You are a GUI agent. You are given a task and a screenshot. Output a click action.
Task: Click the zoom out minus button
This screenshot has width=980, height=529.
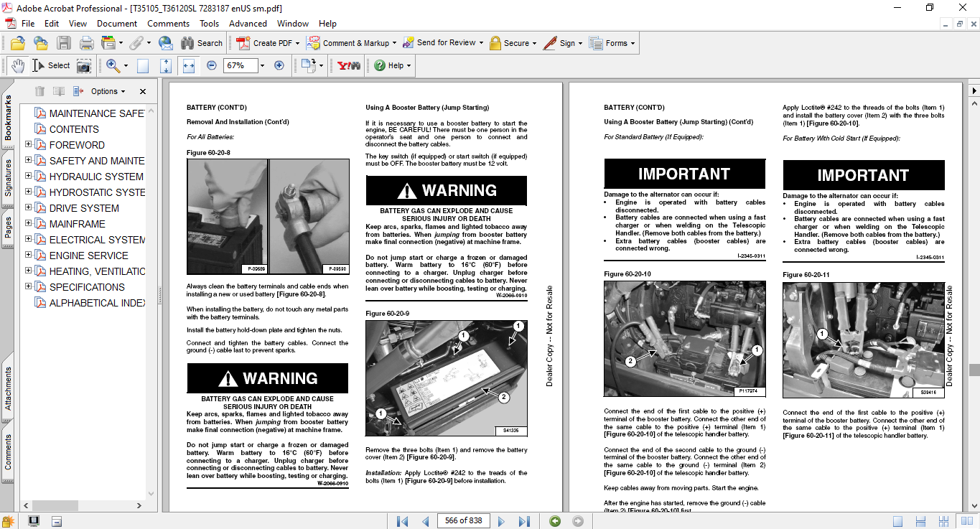tap(212, 65)
